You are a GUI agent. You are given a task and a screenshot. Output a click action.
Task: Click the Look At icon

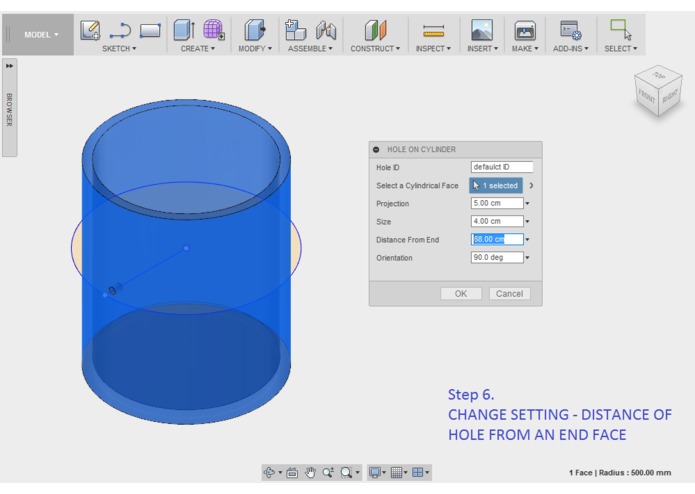pos(292,473)
